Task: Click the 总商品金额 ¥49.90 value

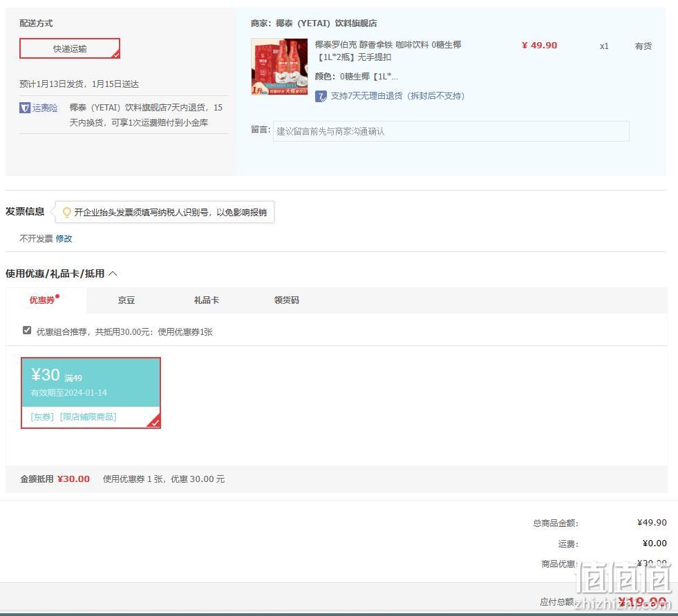Action: tap(652, 522)
